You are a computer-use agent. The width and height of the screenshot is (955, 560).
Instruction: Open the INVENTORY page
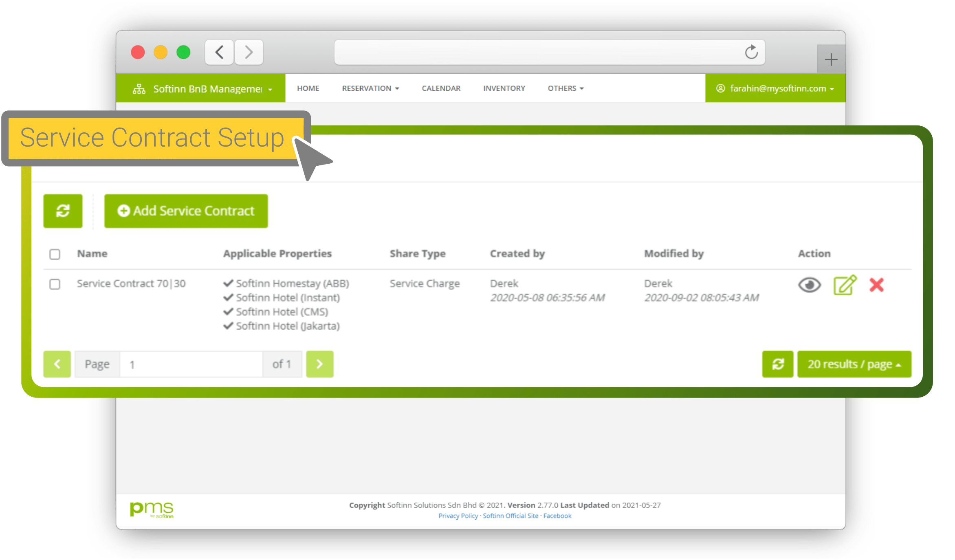pyautogui.click(x=504, y=88)
